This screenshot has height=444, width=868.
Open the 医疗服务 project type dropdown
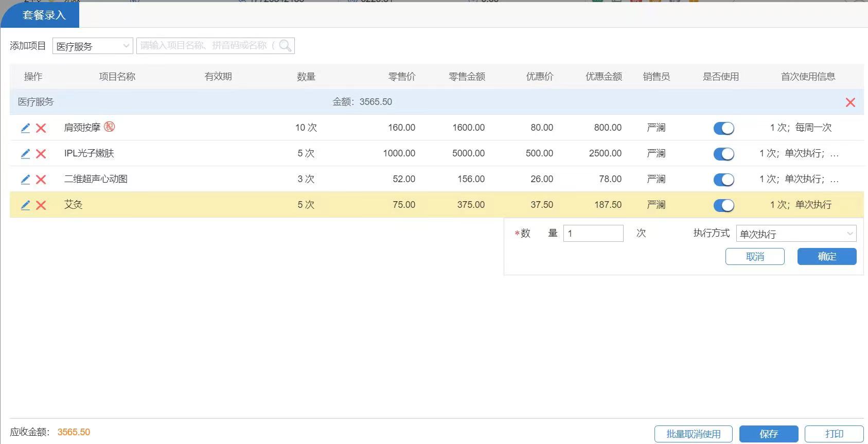point(93,46)
